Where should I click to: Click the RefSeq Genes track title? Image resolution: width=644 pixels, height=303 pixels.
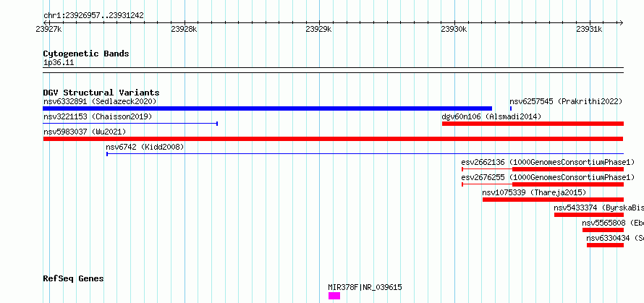73,279
